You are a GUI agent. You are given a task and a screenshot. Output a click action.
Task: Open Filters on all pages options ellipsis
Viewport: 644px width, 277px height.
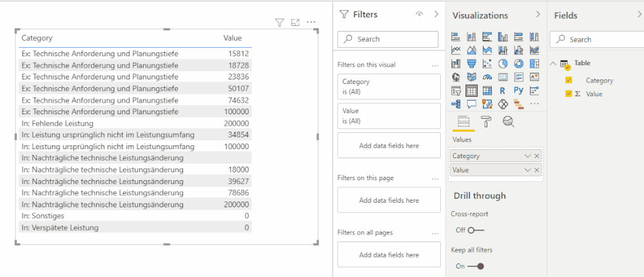pyautogui.click(x=435, y=233)
